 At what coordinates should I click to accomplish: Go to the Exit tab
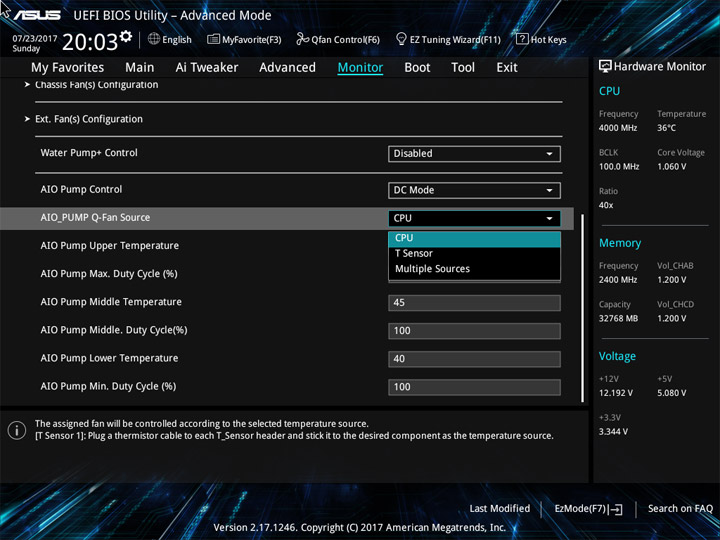507,68
